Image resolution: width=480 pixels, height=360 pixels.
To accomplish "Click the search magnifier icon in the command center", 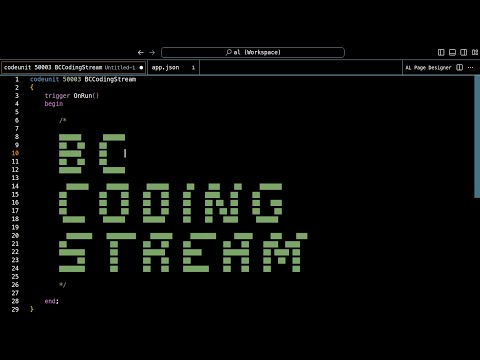I will [229, 52].
